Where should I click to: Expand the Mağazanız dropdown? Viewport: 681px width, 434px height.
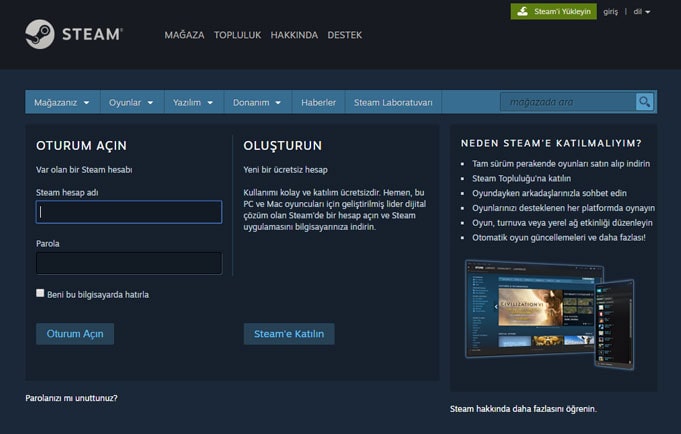pyautogui.click(x=61, y=102)
